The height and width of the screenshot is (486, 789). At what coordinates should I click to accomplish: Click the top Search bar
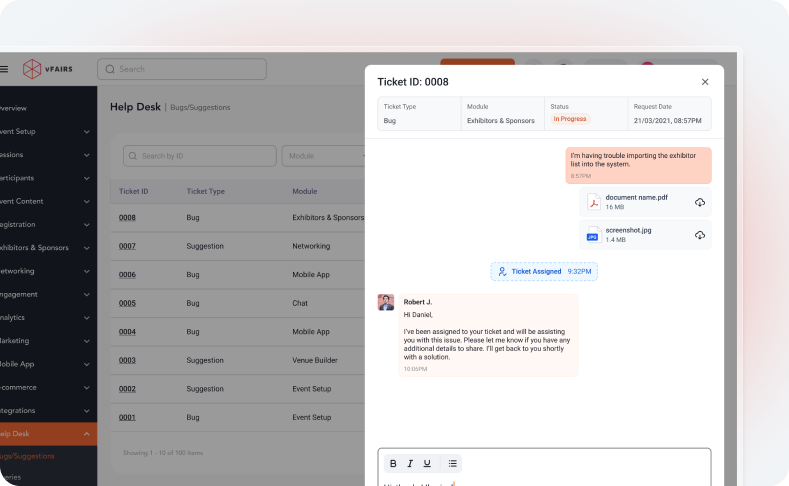point(182,69)
